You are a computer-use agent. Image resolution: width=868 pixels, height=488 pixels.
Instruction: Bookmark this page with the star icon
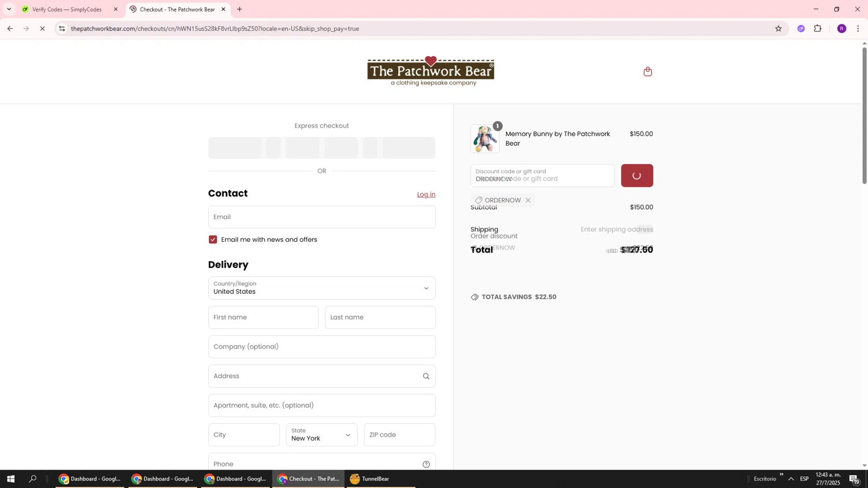[x=778, y=28]
